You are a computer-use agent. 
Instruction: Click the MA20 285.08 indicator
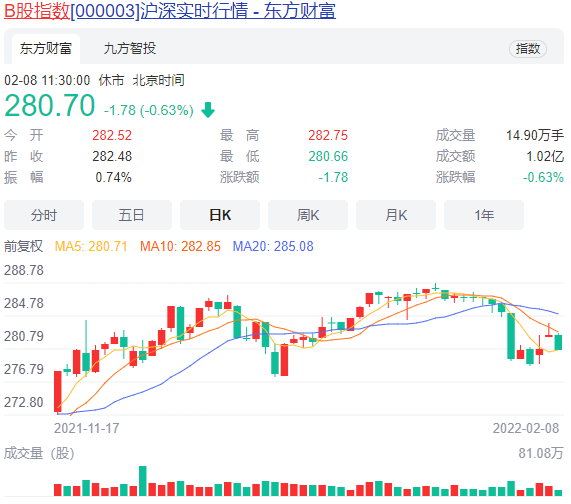point(273,246)
